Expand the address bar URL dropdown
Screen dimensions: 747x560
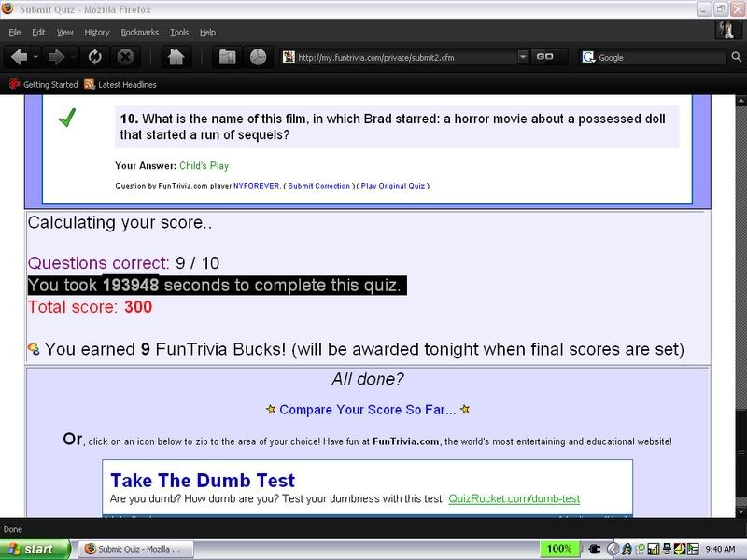coord(523,57)
